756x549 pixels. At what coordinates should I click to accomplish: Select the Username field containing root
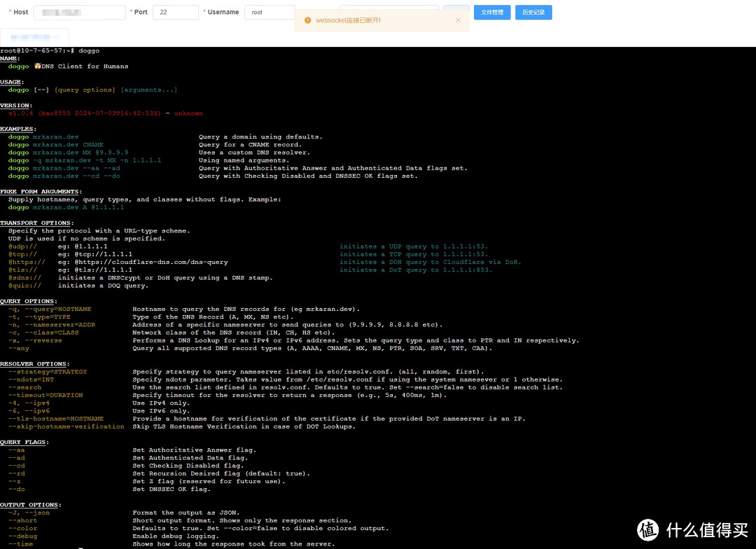269,13
